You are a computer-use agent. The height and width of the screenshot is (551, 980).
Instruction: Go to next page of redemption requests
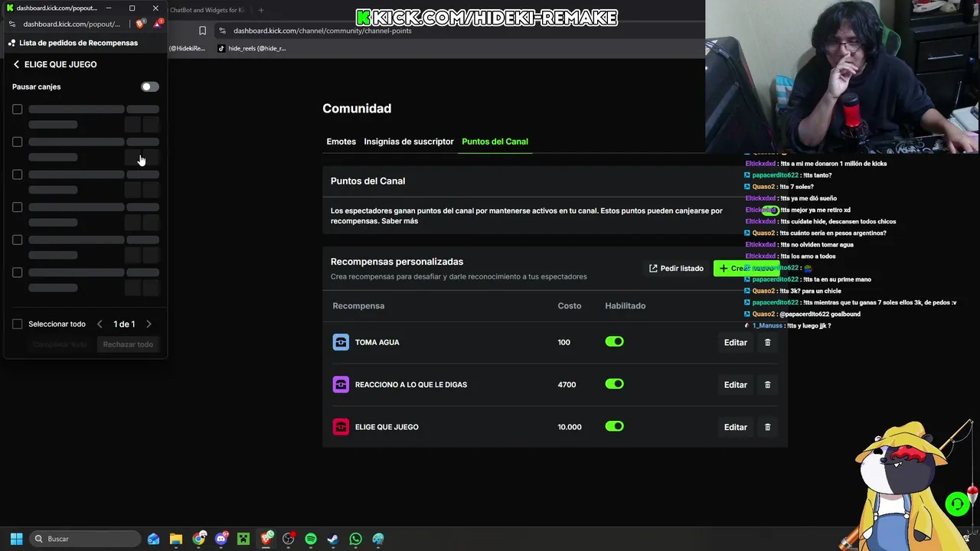[149, 324]
